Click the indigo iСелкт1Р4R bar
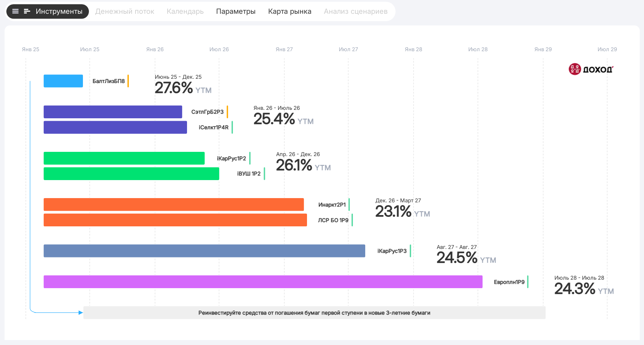The height and width of the screenshot is (345, 644). (115, 127)
